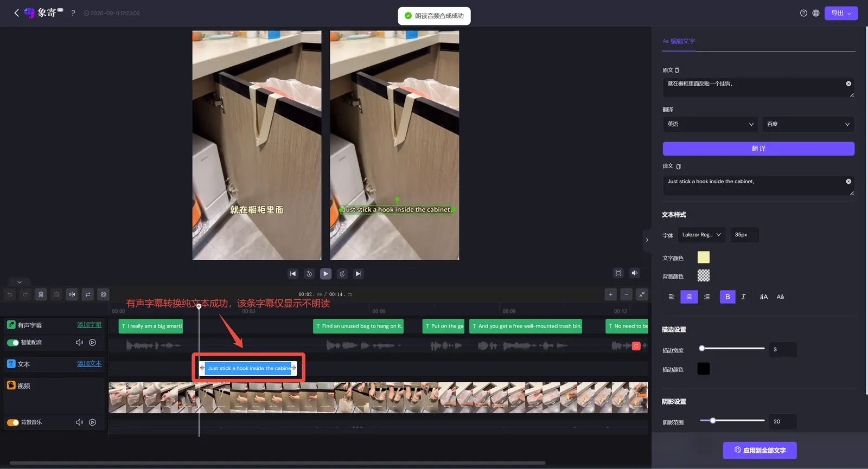Play the video preview
The width and height of the screenshot is (868, 469).
click(325, 274)
